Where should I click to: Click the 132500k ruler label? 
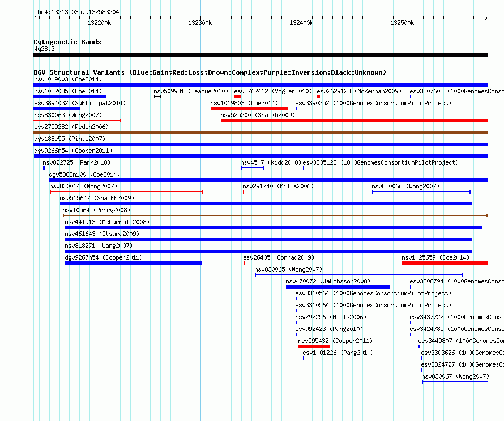pos(402,23)
